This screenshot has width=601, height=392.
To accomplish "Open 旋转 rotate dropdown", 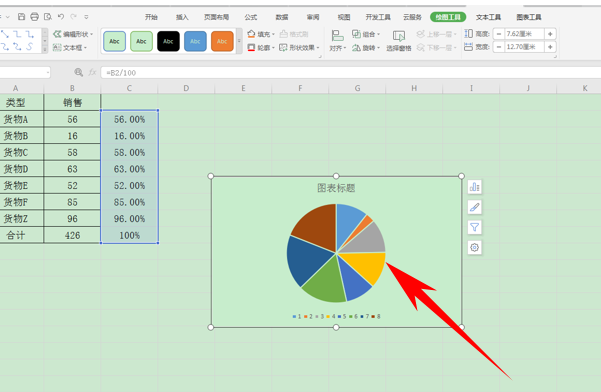I will tap(366, 48).
